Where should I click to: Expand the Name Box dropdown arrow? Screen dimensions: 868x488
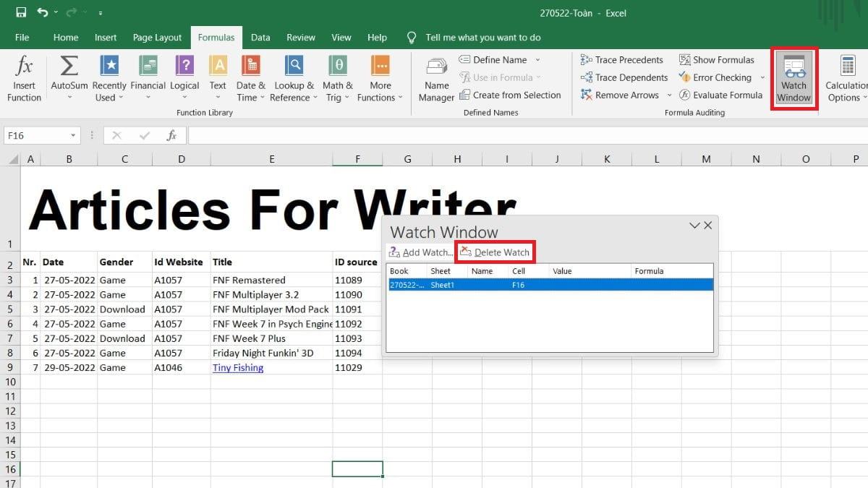(73, 136)
